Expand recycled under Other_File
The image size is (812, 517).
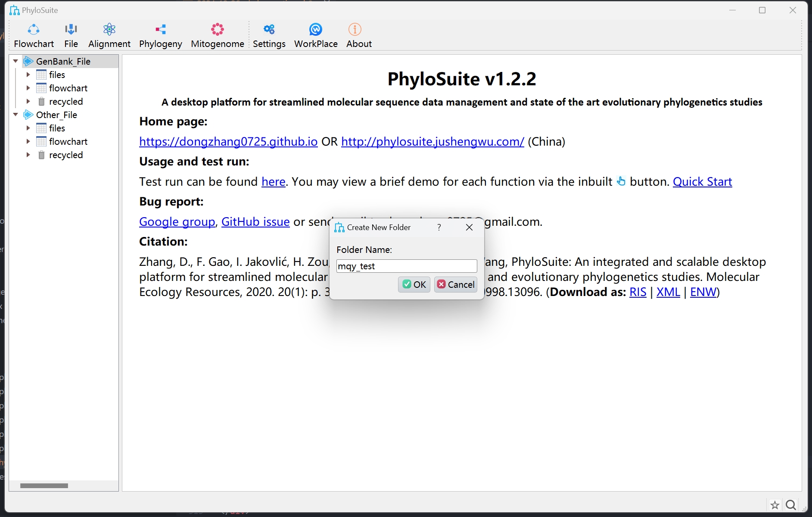point(28,155)
